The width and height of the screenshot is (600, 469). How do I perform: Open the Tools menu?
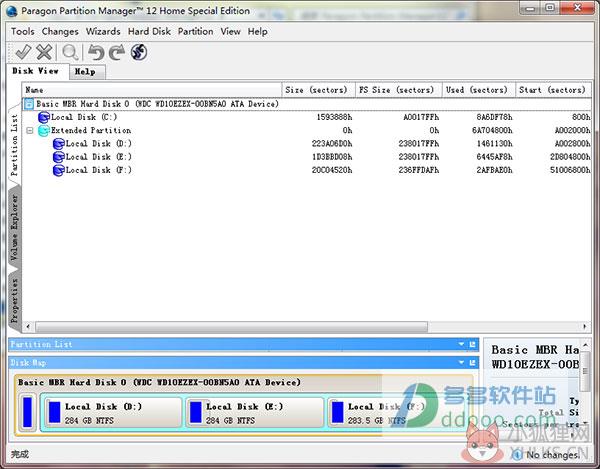coord(23,31)
